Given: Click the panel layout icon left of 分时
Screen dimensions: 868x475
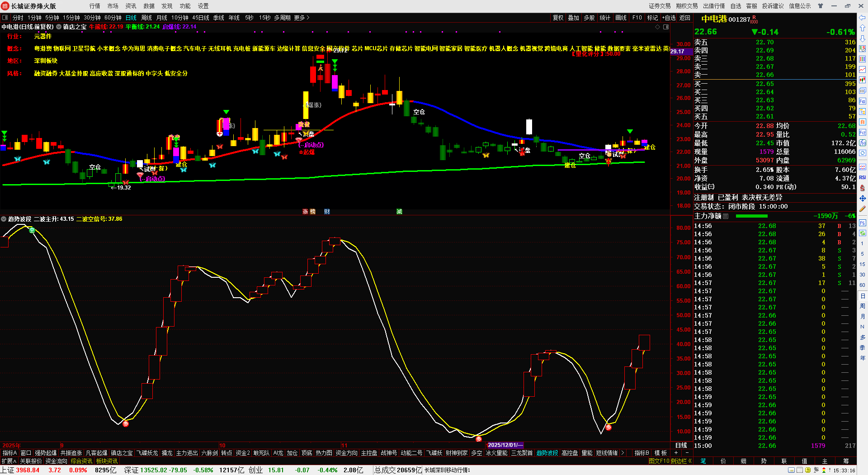Looking at the screenshot, I should pyautogui.click(x=5, y=18).
